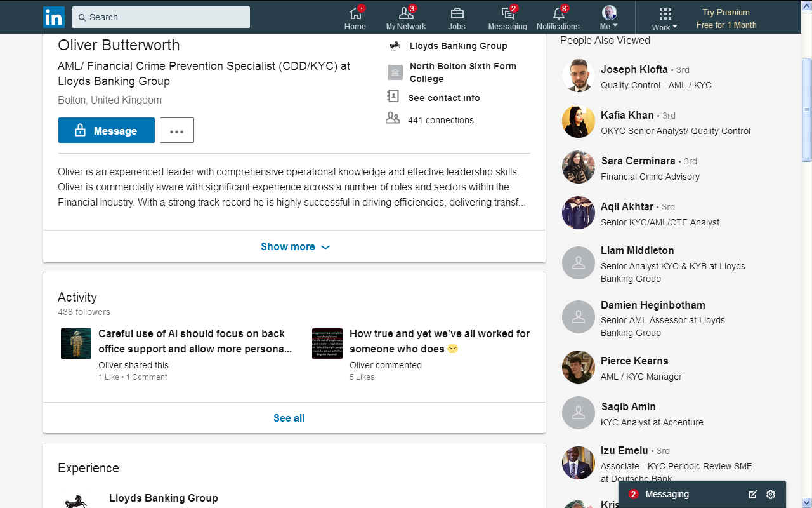Click Damien Heginbotham placeholder avatar icon

[579, 317]
